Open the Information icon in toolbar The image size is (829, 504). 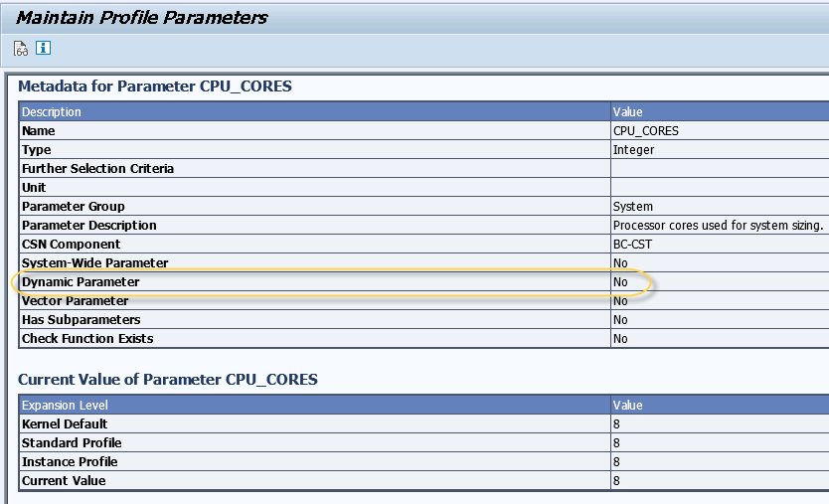(x=43, y=48)
